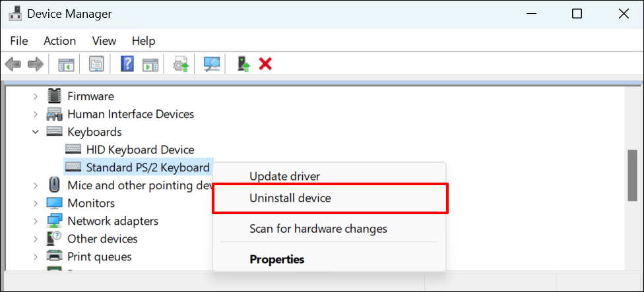
Task: Click the Other devices icon
Action: 54,238
